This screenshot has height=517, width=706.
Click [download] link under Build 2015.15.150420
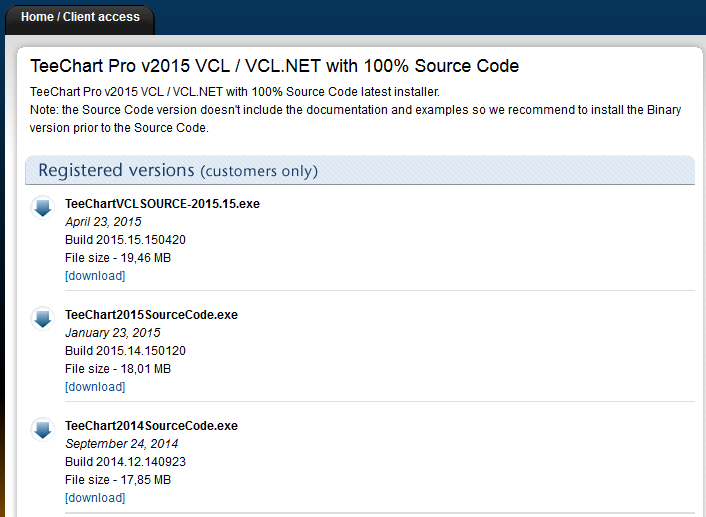click(95, 276)
